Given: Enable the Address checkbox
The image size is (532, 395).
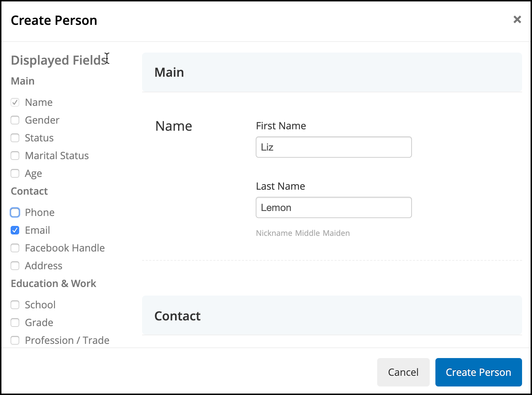Looking at the screenshot, I should pos(15,266).
